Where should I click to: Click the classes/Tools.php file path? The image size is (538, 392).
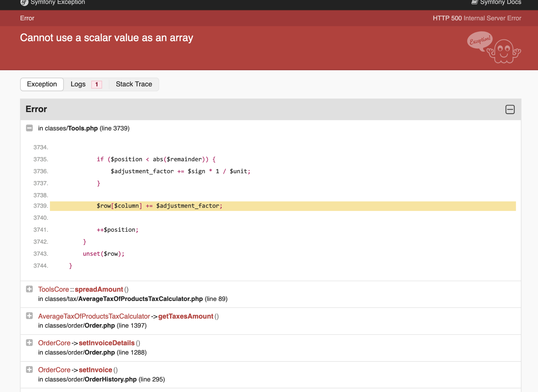click(71, 128)
